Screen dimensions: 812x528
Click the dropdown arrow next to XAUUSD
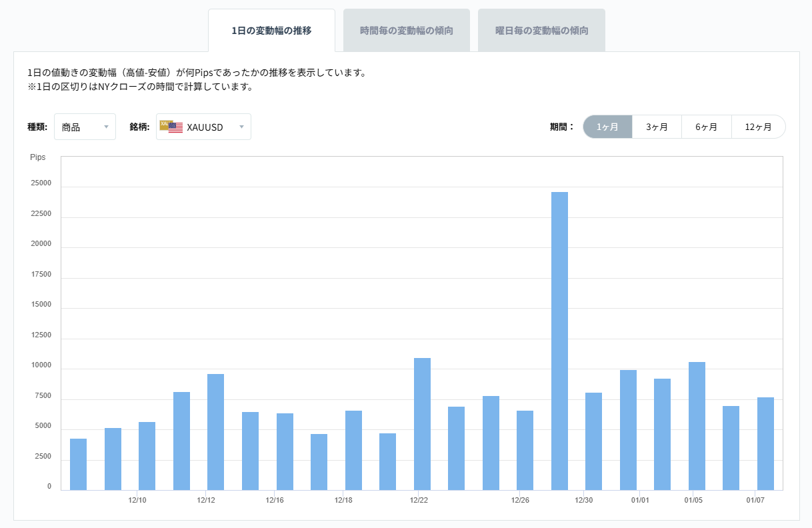pyautogui.click(x=241, y=127)
